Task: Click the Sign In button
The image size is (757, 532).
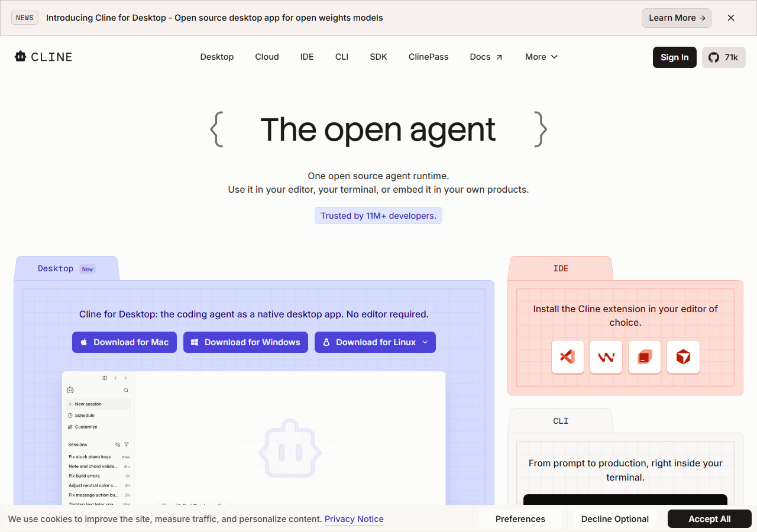Action: point(675,57)
